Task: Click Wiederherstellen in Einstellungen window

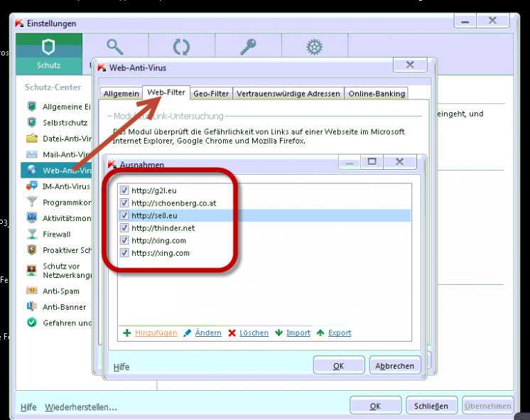Action: pos(81,407)
